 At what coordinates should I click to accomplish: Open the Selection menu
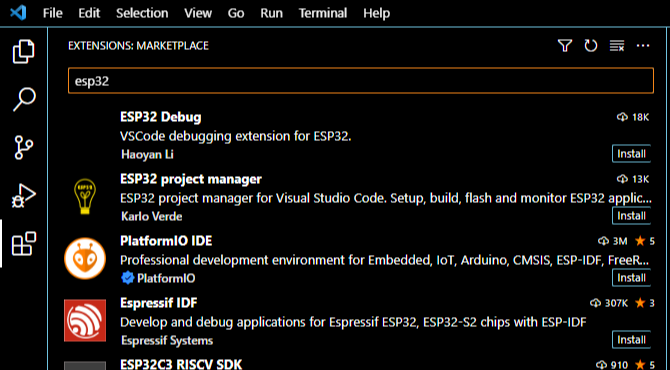click(142, 13)
